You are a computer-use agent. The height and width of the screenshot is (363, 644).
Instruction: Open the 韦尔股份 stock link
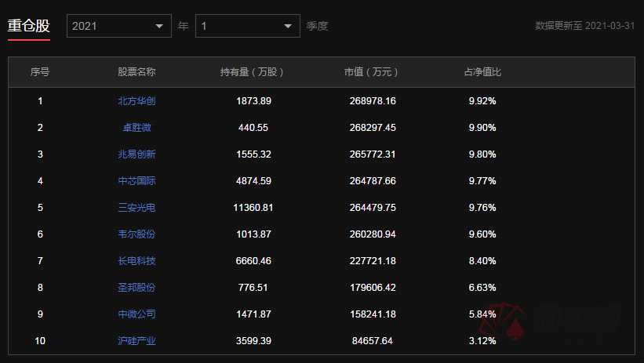[136, 234]
